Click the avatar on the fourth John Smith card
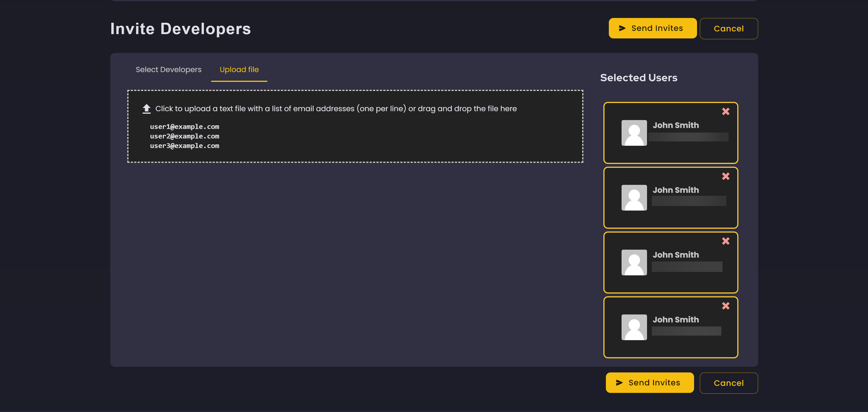Viewport: 868px width, 412px height. pyautogui.click(x=634, y=327)
